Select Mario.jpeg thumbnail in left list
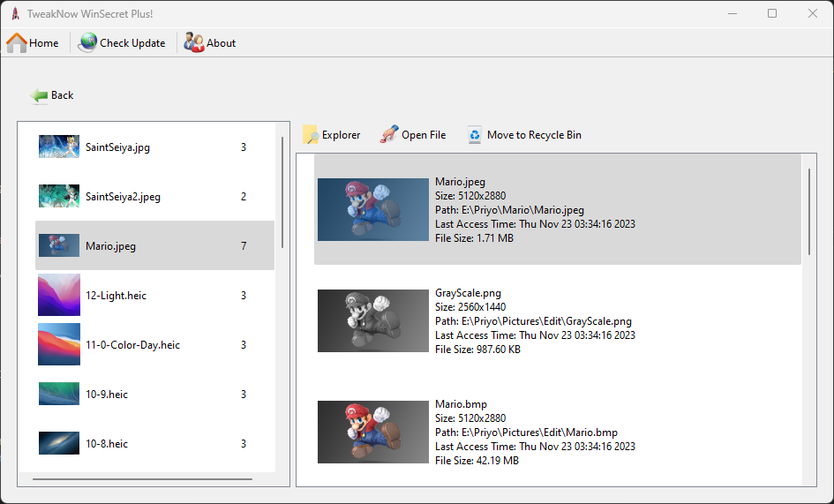The width and height of the screenshot is (834, 504). pyautogui.click(x=59, y=245)
